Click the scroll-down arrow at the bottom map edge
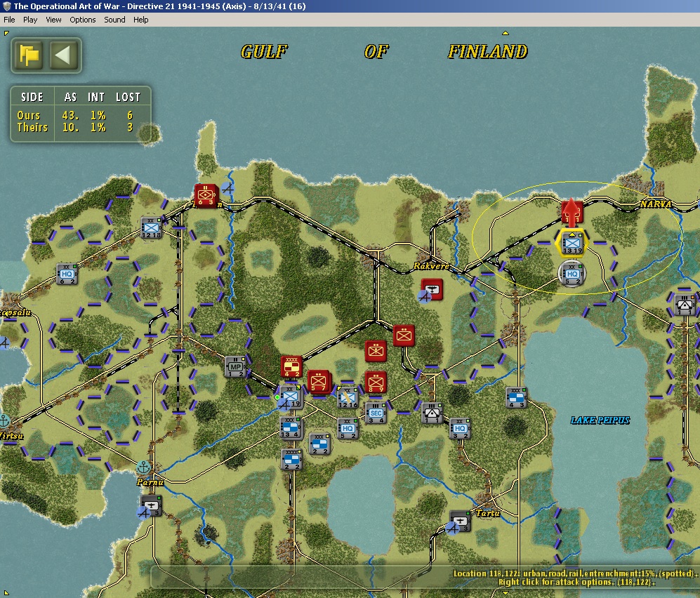Viewport: 700px width, 598px height. 505,593
